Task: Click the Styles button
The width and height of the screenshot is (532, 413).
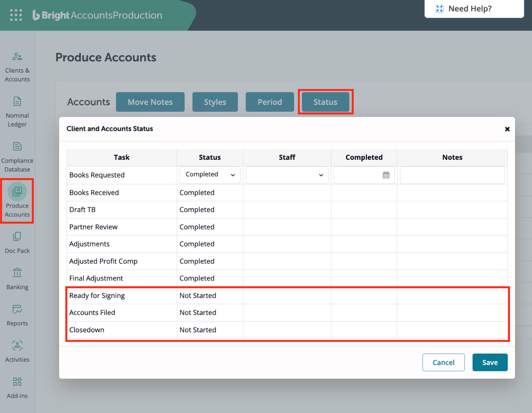Action: [x=215, y=102]
